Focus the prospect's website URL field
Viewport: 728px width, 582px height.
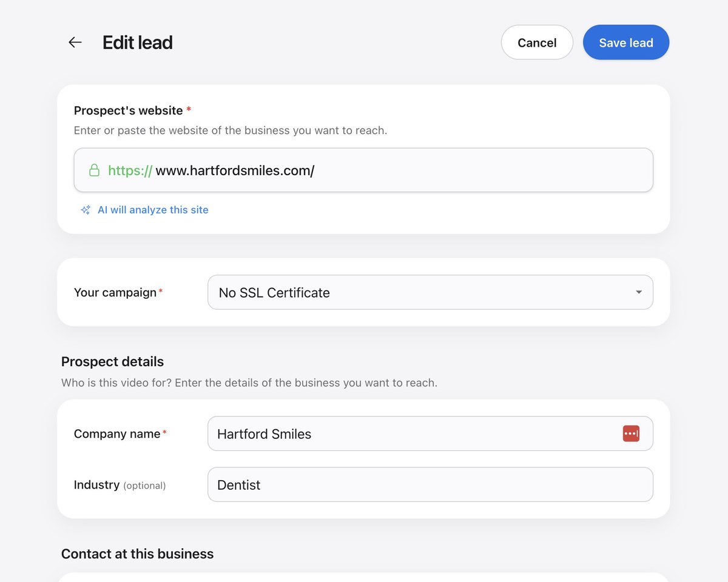click(x=363, y=170)
